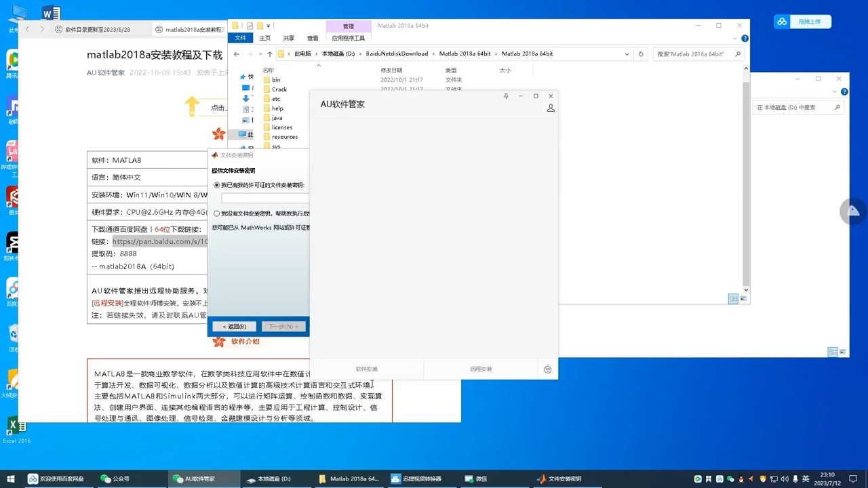Screen dimensions: 868x488
Task: Select browser tab 软件目录更新至2023/6/28
Action: pos(98,30)
